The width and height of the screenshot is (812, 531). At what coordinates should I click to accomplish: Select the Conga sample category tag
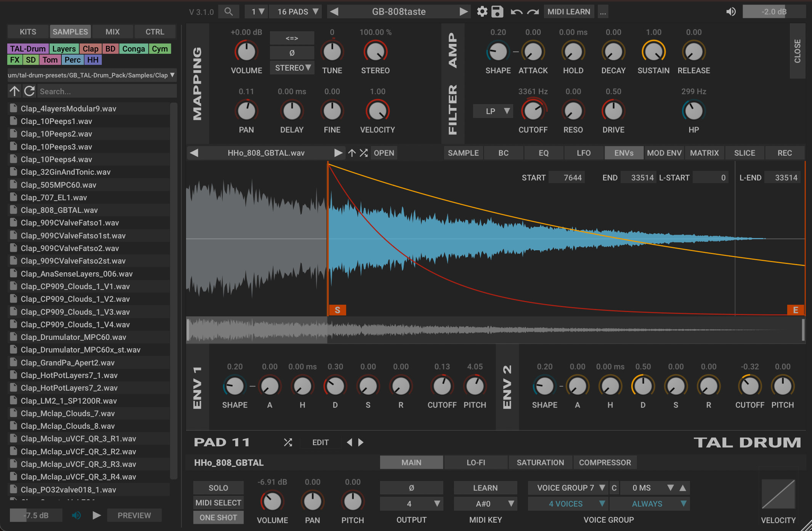[x=133, y=49]
